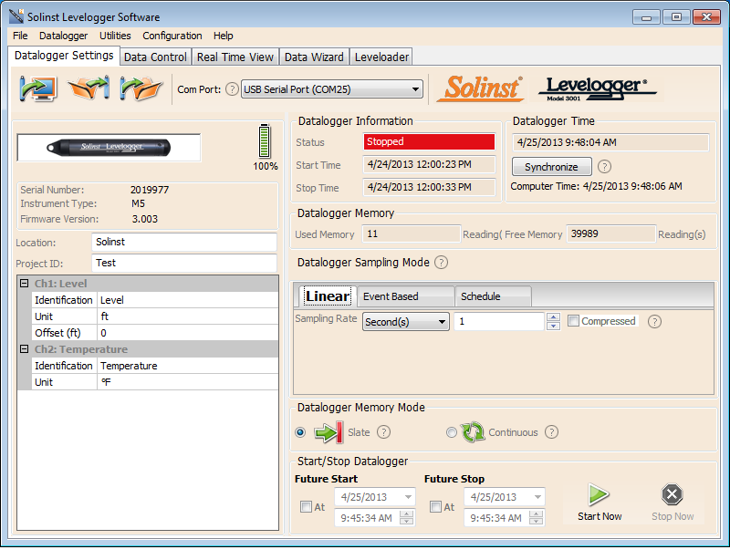The width and height of the screenshot is (730, 560).
Task: Open help icon beside Synchronize button
Action: pos(604,167)
